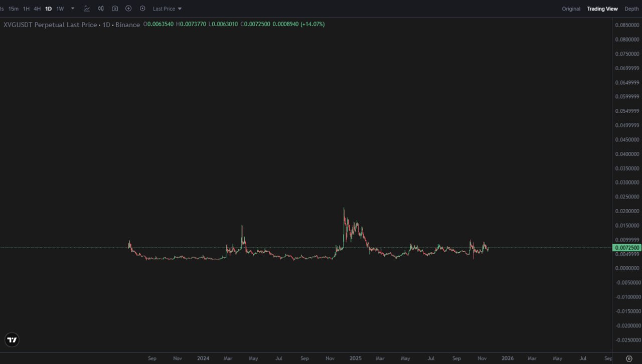Click the XVGUSDT Perpetual Last Price title

pyautogui.click(x=50, y=25)
